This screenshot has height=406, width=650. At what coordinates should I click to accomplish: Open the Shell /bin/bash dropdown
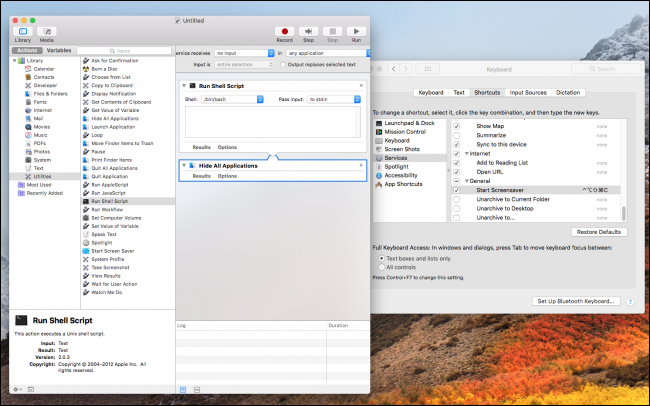(x=232, y=99)
